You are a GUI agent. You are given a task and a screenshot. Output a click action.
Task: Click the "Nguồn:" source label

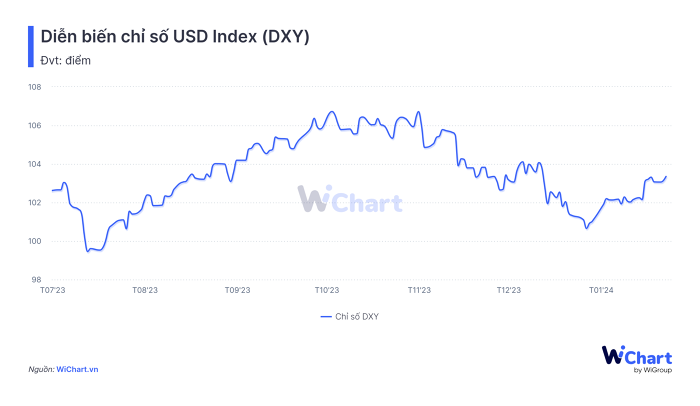[41, 370]
